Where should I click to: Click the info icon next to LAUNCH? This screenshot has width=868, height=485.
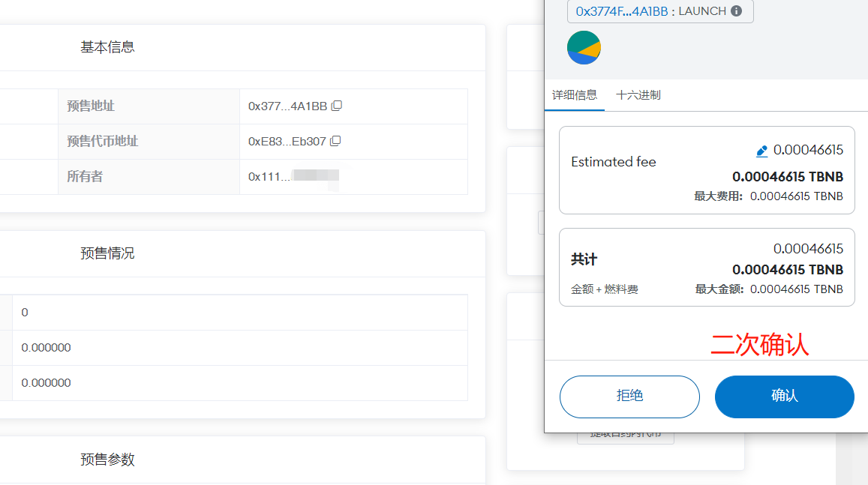tap(736, 11)
